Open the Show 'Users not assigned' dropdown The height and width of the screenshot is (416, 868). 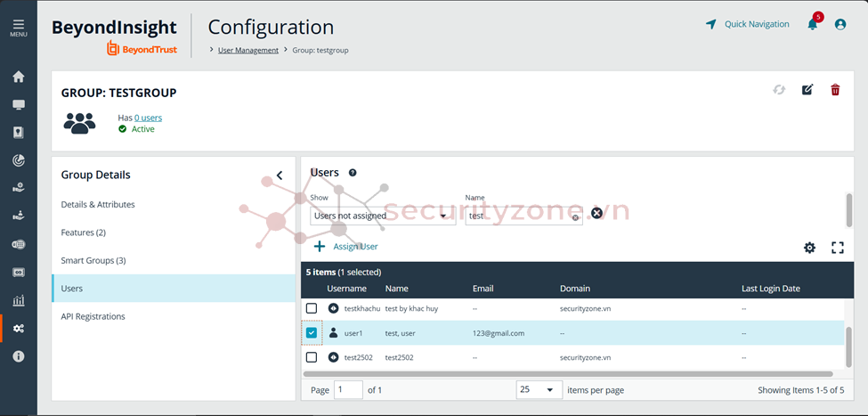[x=382, y=216]
